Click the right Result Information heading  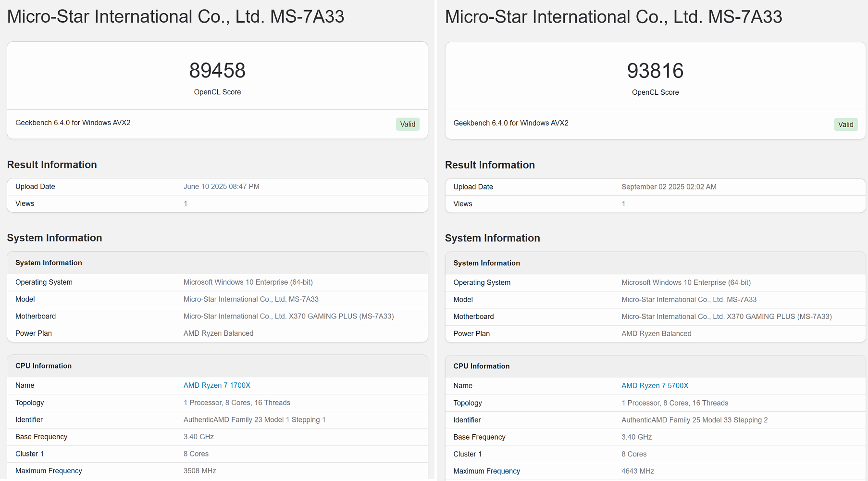click(490, 165)
